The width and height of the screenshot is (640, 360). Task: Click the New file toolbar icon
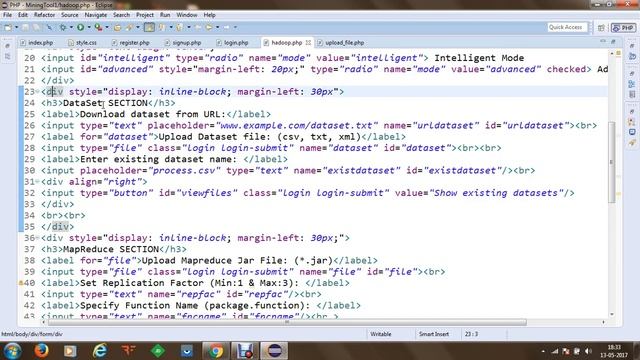(x=8, y=27)
